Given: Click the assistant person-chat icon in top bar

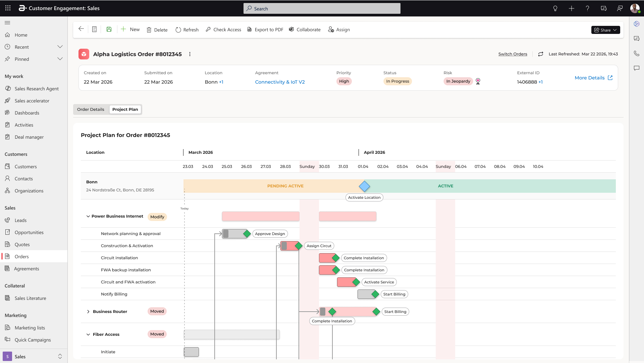Looking at the screenshot, I should click(x=620, y=8).
